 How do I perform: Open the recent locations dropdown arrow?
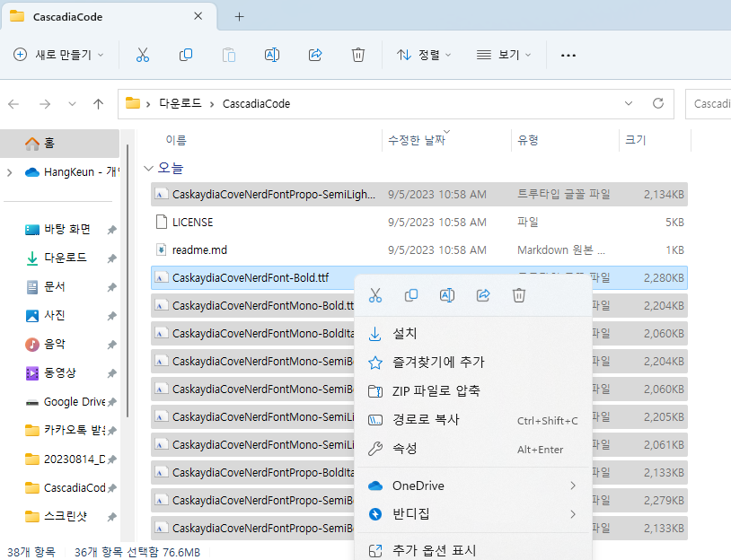(72, 104)
